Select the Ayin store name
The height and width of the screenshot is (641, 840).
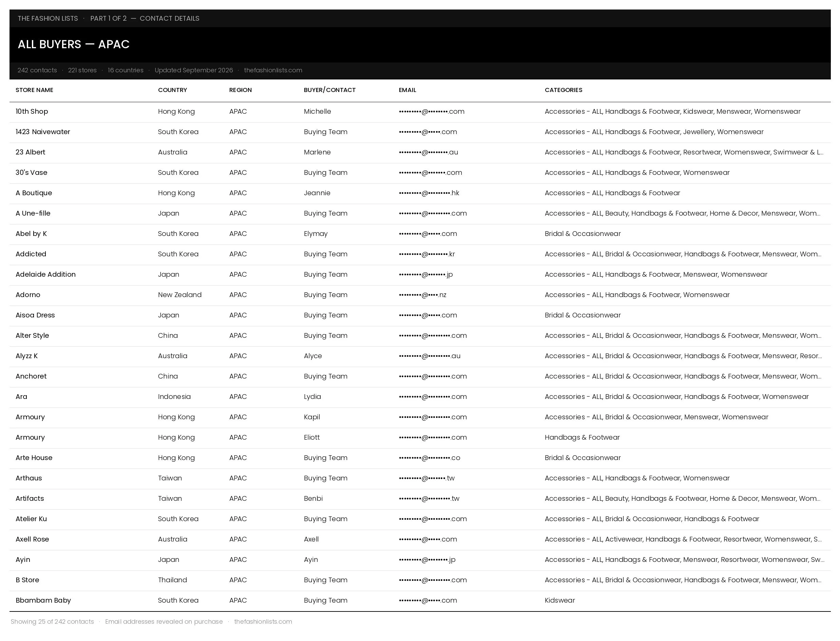(23, 560)
